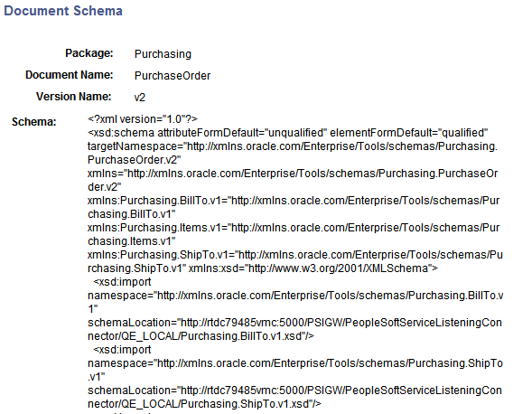Click the Purchasing package value
Image resolution: width=532 pixels, height=414 pixels.
(x=163, y=54)
